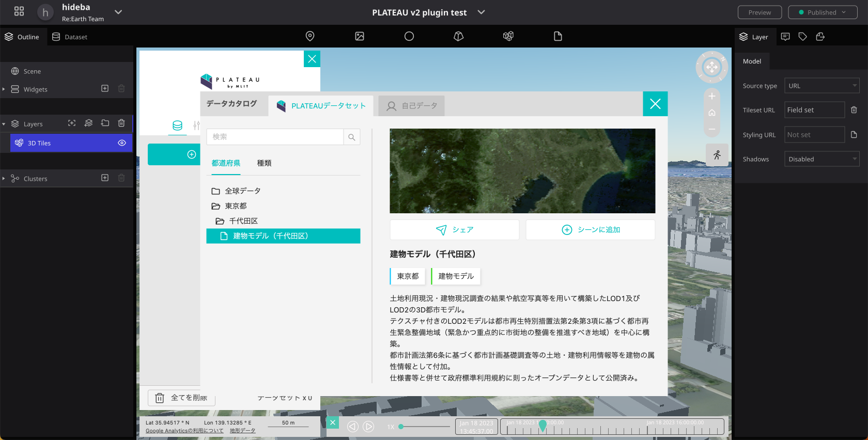Viewport: 868px width, 440px height.
Task: Switch to the Dataset tab
Action: (x=70, y=37)
